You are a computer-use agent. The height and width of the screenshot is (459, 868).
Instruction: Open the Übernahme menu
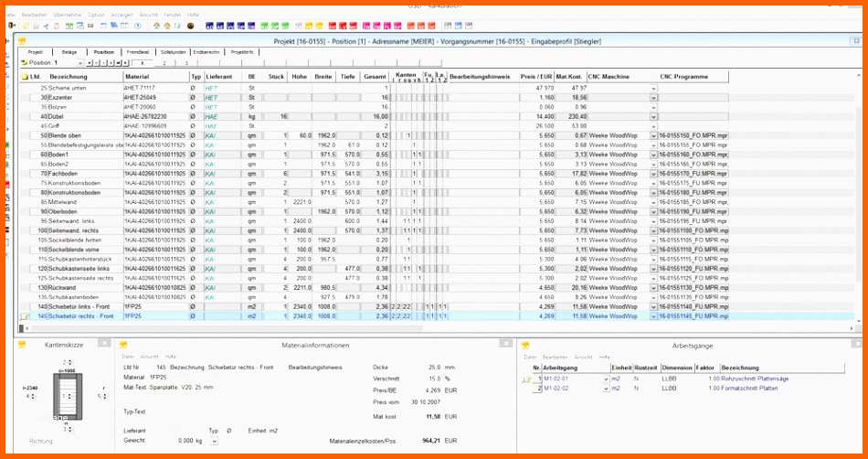pos(68,16)
